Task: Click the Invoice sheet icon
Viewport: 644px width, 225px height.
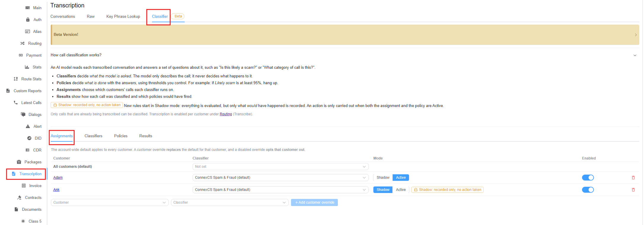Action: click(x=24, y=186)
